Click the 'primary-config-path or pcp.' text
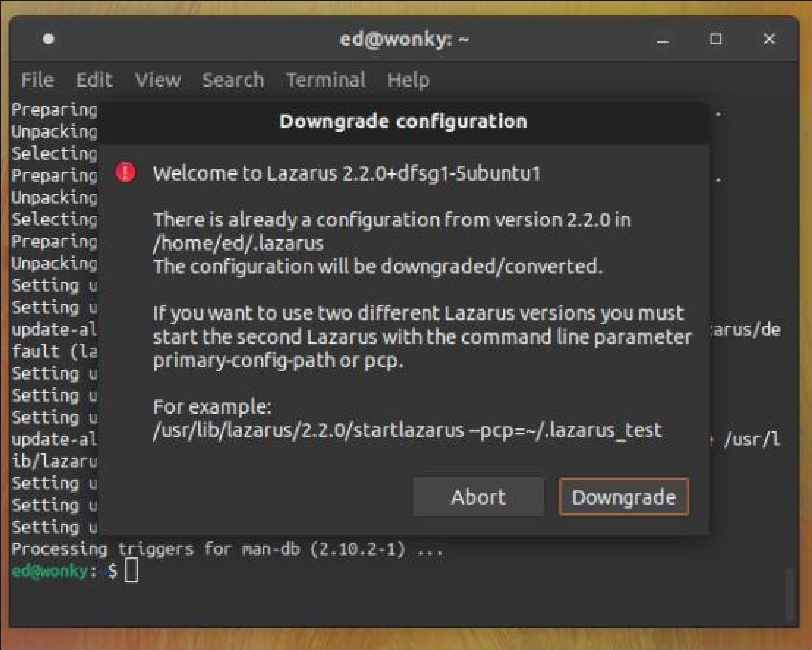Screen dimensions: 812x650 (278, 361)
